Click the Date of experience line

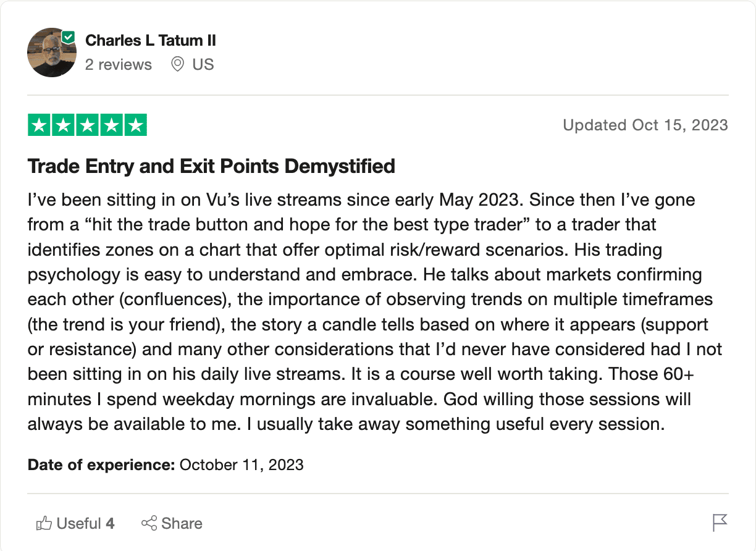166,465
